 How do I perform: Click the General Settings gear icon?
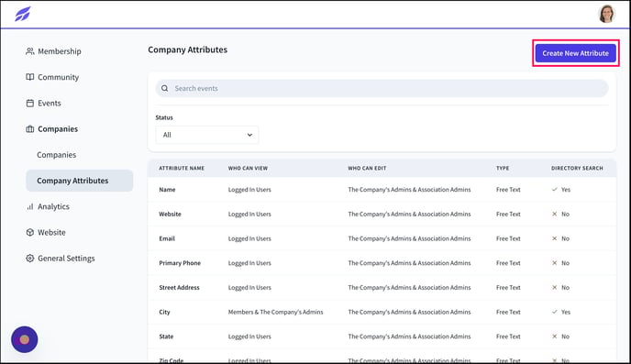tap(29, 259)
